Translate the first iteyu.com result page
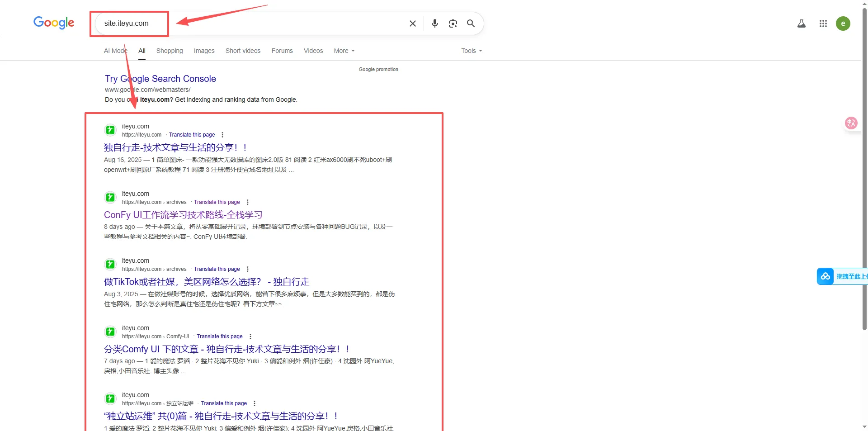 (192, 135)
